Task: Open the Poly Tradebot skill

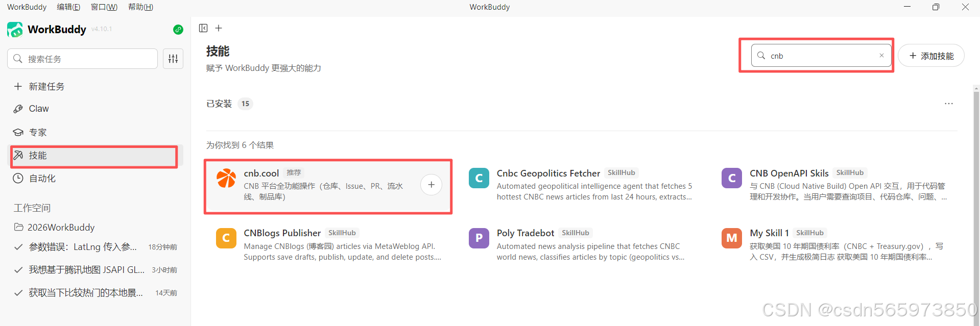Action: pyautogui.click(x=525, y=233)
